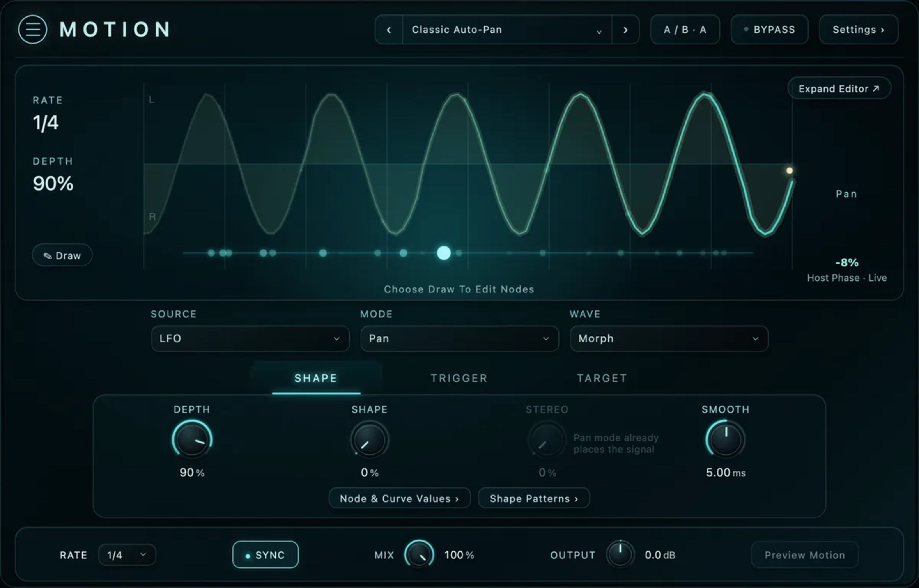Click the 90% depth value in display
Image resolution: width=919 pixels, height=588 pixels.
point(53,184)
